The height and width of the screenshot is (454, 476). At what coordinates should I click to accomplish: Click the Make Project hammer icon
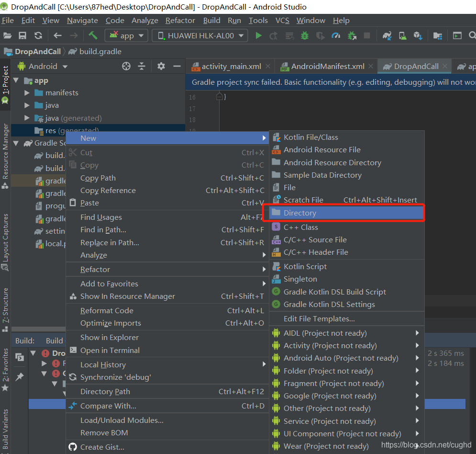[93, 35]
